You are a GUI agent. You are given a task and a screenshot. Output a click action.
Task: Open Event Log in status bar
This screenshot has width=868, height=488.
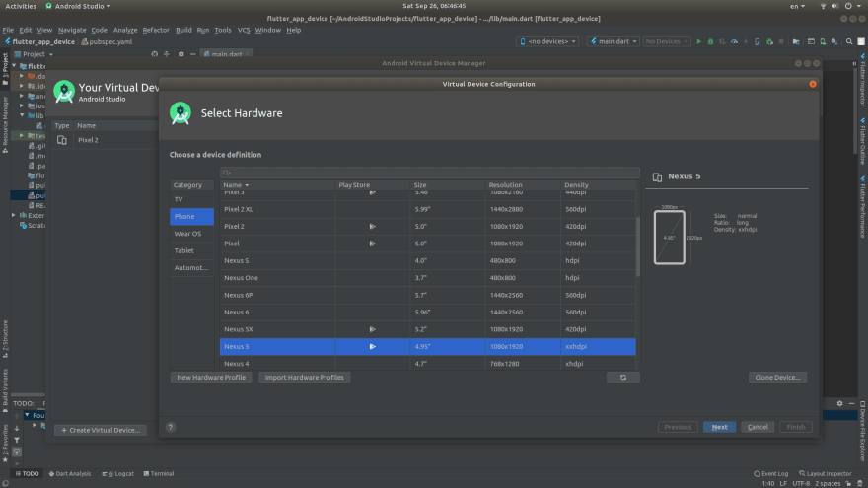coord(771,473)
